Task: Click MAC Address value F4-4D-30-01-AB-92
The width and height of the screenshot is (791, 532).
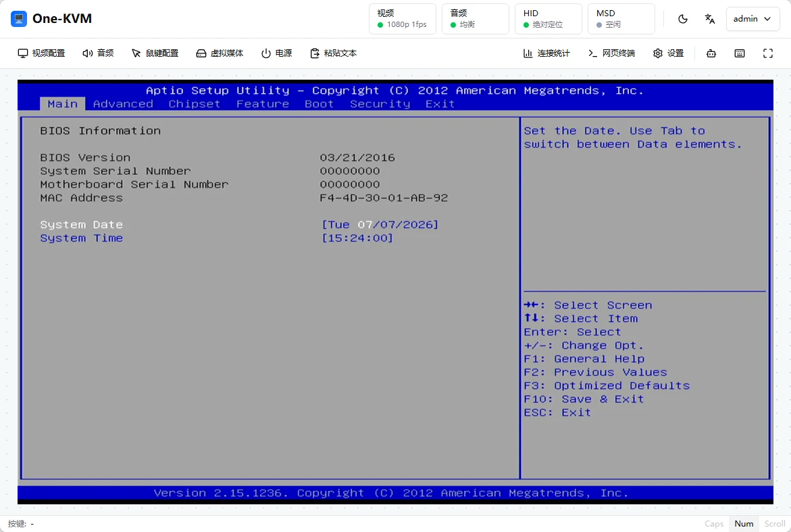Action: [x=384, y=198]
